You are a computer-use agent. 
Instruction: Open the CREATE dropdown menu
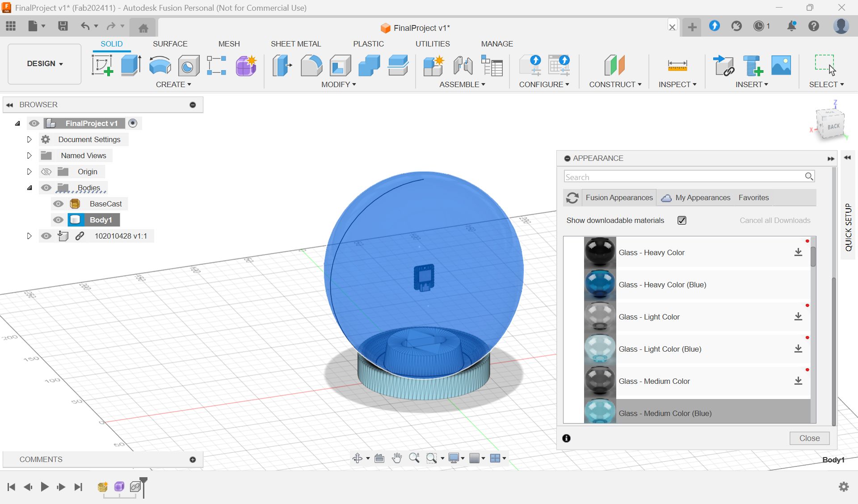[x=173, y=84]
